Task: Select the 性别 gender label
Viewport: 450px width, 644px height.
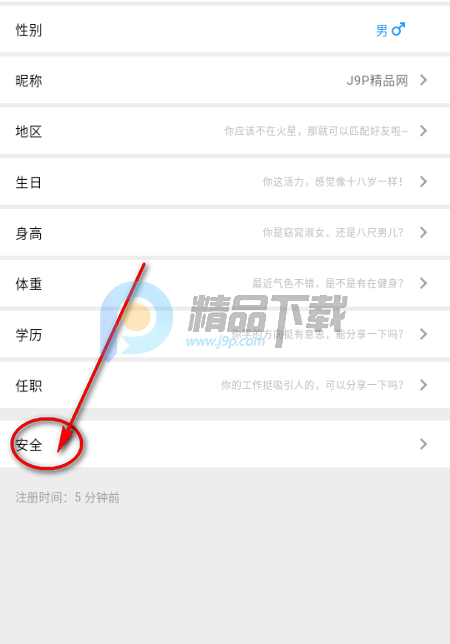Action: (29, 30)
